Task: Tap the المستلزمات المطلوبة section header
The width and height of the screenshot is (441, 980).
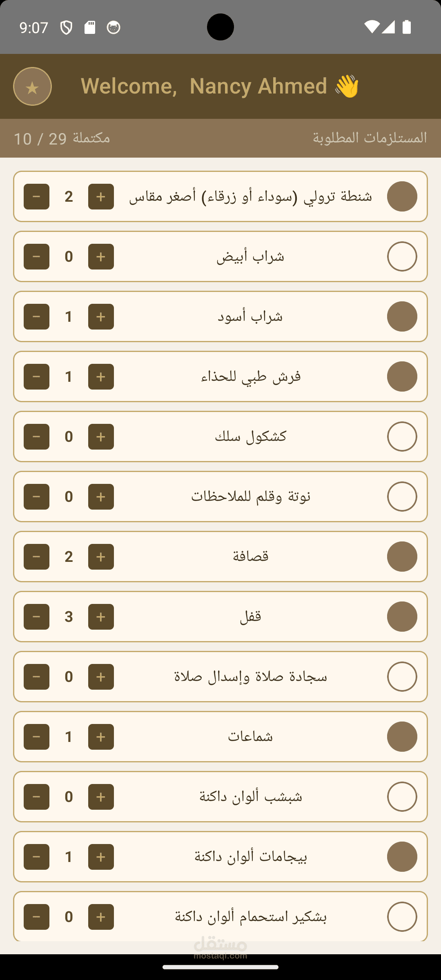Action: pyautogui.click(x=370, y=138)
